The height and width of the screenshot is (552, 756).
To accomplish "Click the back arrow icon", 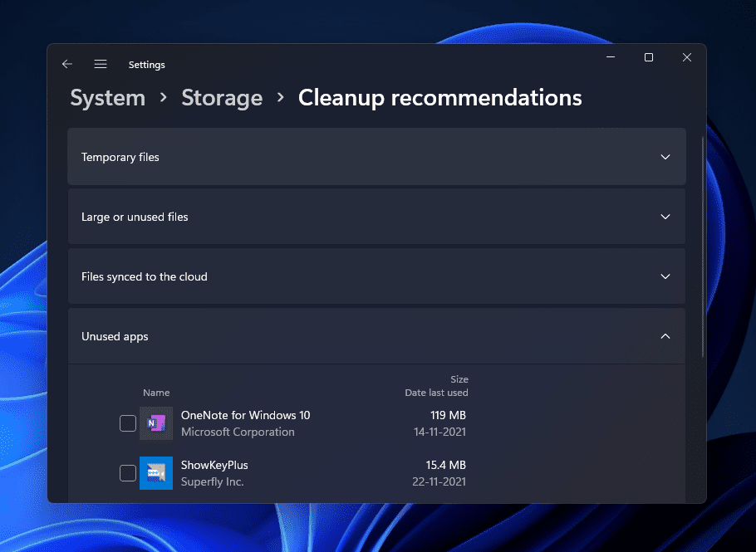I will coord(67,65).
